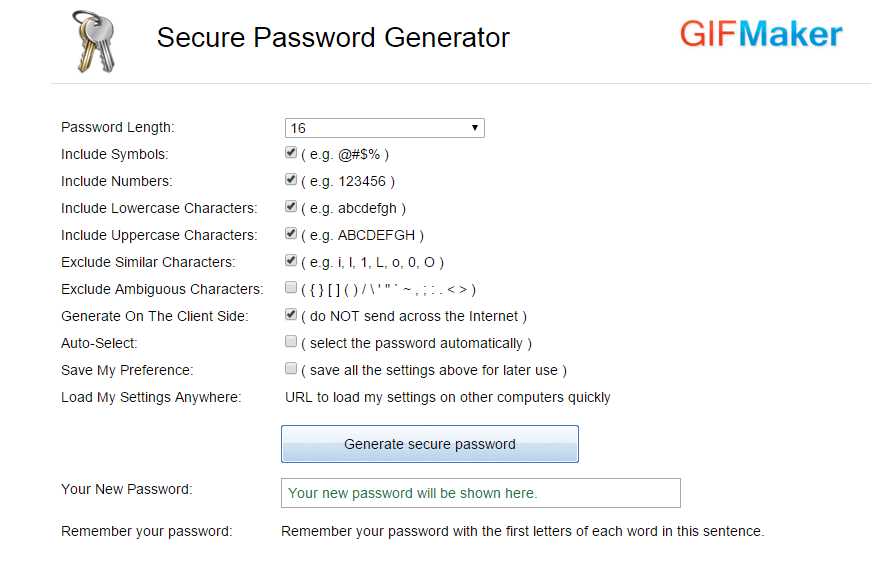Click the Secure Password Generator title
The width and height of the screenshot is (893, 567).
point(333,38)
